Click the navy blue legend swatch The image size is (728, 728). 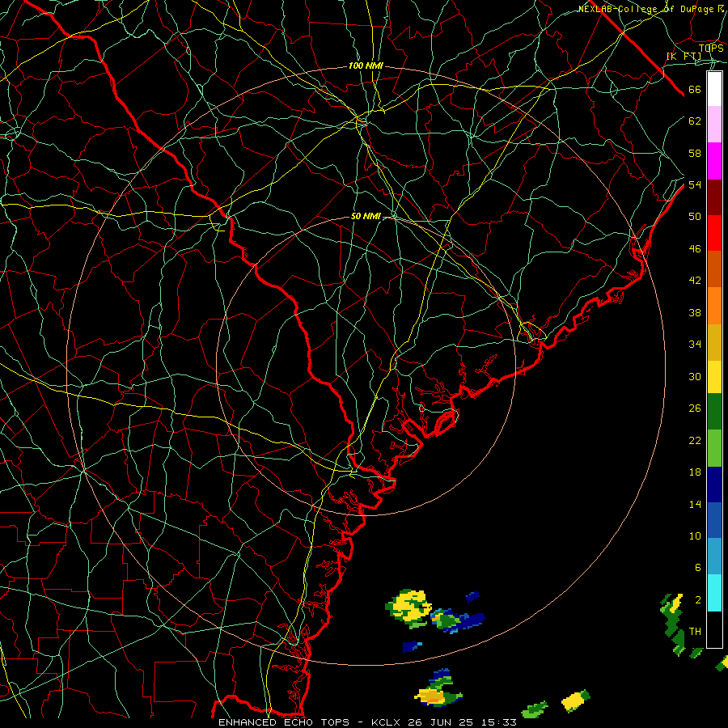[714, 485]
